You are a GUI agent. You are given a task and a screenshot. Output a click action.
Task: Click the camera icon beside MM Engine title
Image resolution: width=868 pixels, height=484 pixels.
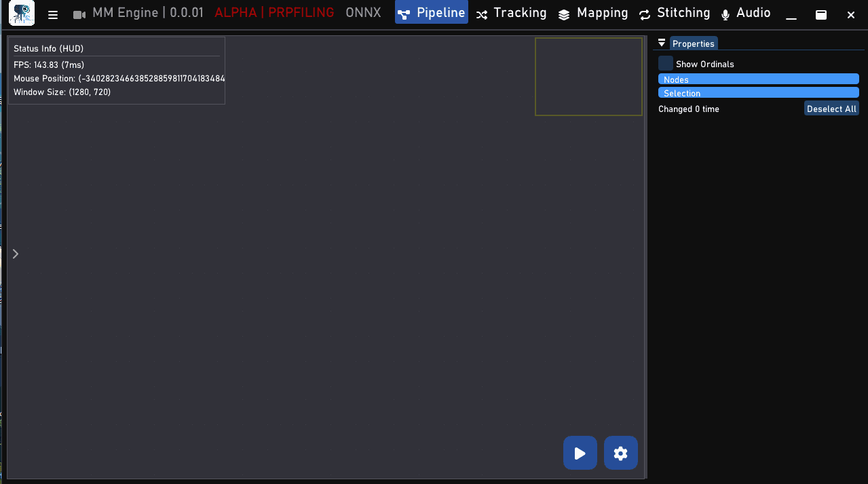79,13
